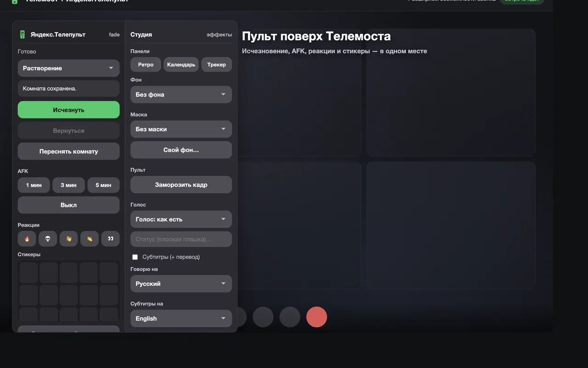The height and width of the screenshot is (368, 588).
Task: Click the Пульт поверх Телемоста heading
Action: (316, 36)
